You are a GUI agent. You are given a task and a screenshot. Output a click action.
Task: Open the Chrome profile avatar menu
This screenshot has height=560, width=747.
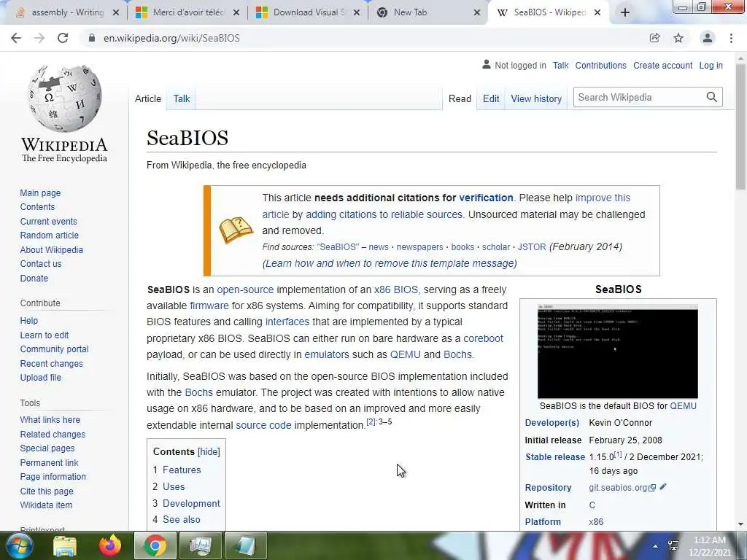708,38
